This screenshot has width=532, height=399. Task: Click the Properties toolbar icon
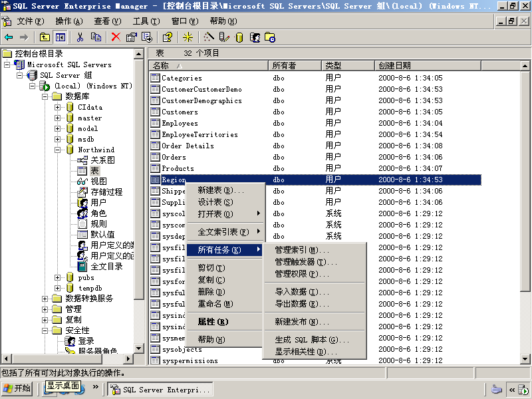coord(131,37)
